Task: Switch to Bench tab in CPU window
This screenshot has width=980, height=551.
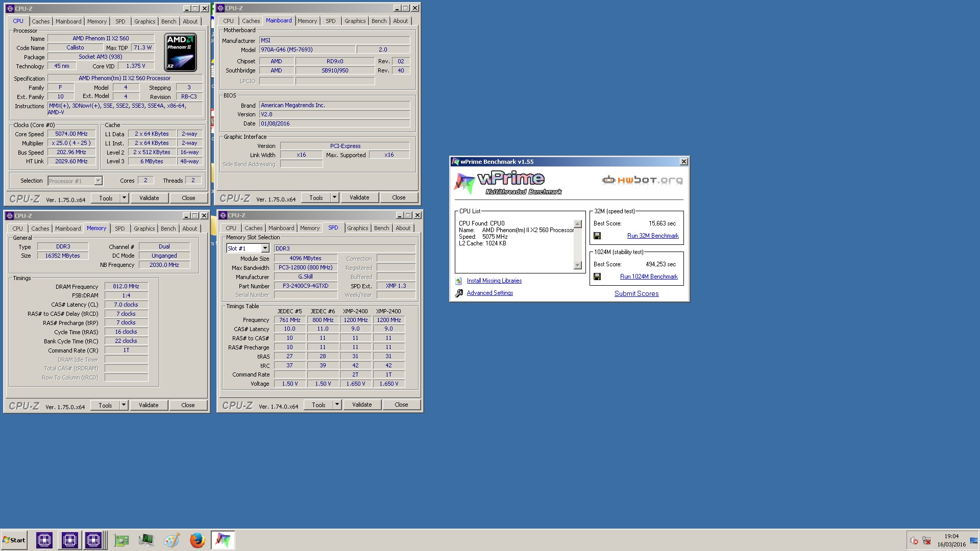Action: click(169, 21)
